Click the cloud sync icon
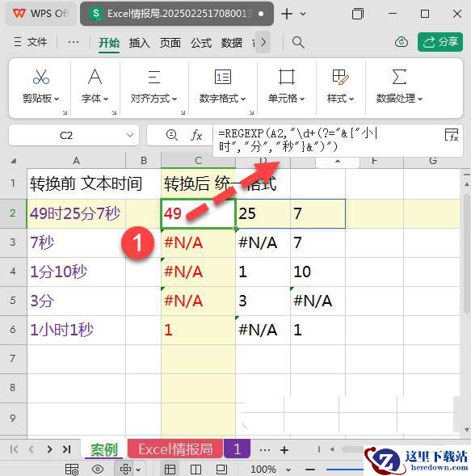This screenshot has height=476, width=471. tap(402, 42)
